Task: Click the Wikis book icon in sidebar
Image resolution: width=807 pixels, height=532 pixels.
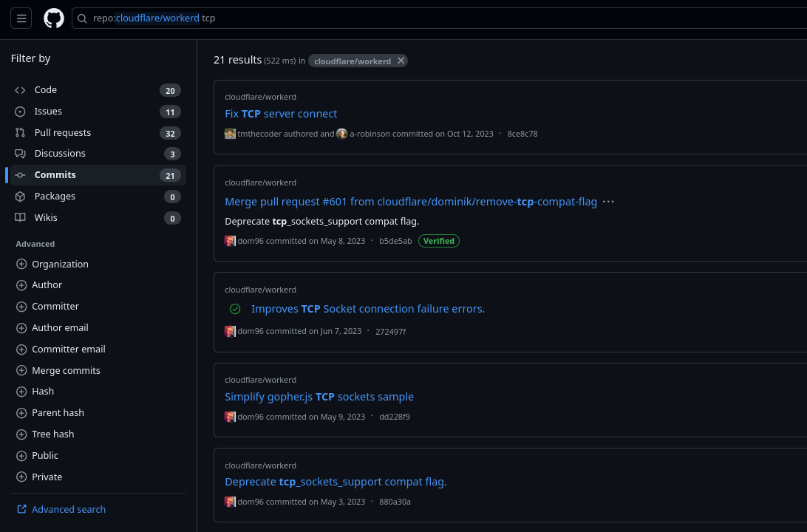Action: [x=21, y=217]
